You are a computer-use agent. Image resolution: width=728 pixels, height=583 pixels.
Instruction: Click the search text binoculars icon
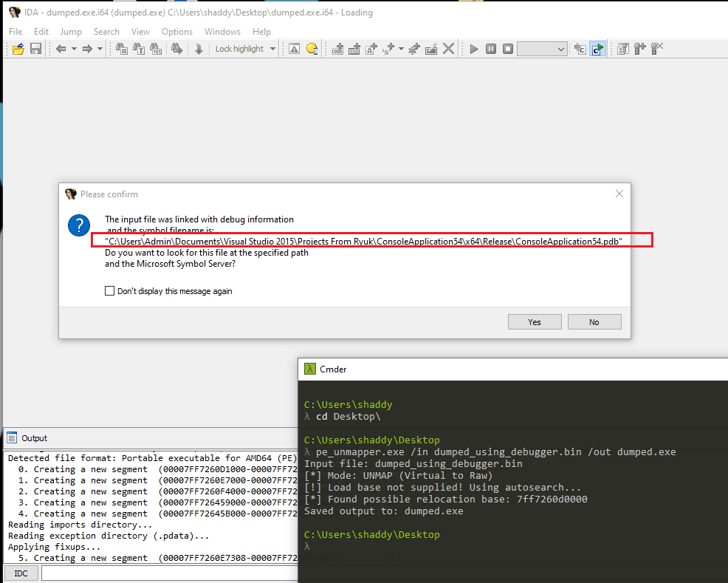(139, 49)
